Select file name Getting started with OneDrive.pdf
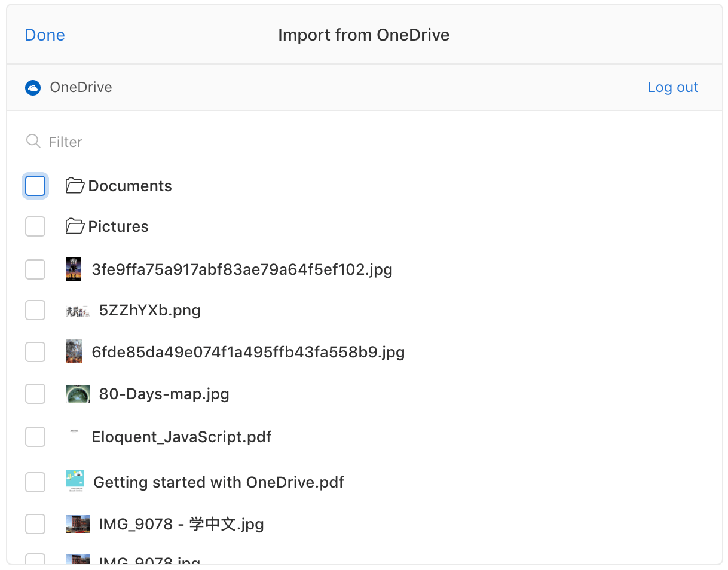Screen dimensions: 728x570 coord(219,482)
